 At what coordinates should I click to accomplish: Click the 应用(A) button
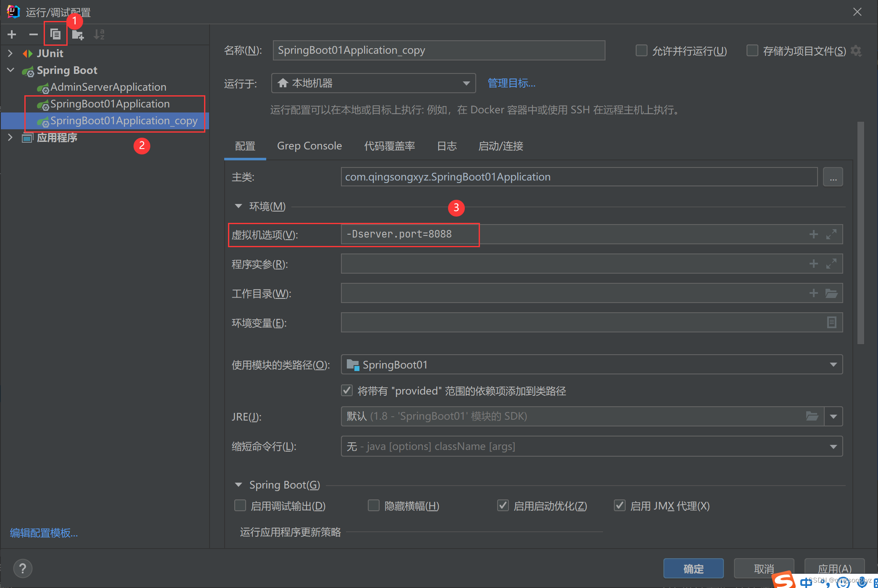(x=834, y=569)
